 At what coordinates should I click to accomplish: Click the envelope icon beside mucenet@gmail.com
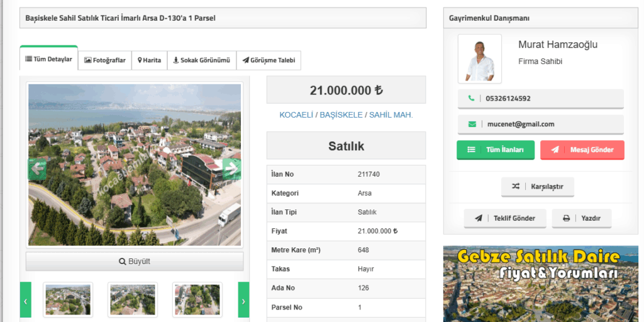point(472,125)
